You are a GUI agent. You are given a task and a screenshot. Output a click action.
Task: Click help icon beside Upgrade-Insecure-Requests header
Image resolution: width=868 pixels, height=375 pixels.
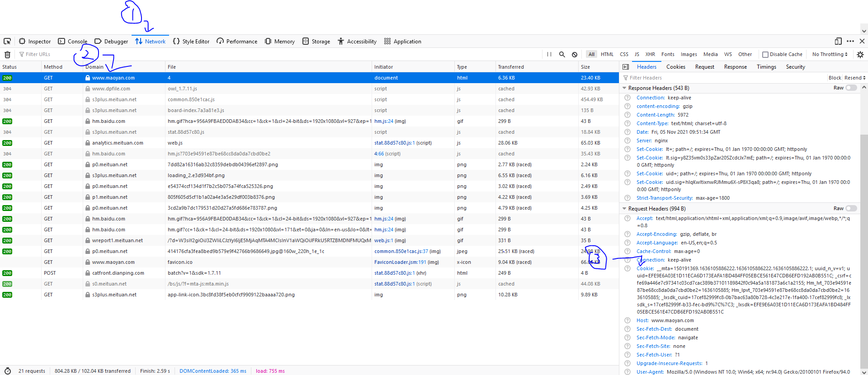627,363
